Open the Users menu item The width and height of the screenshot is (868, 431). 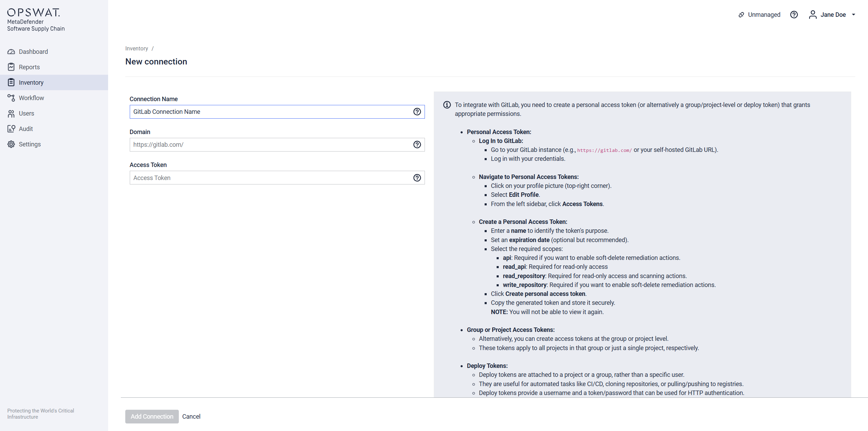pos(54,113)
